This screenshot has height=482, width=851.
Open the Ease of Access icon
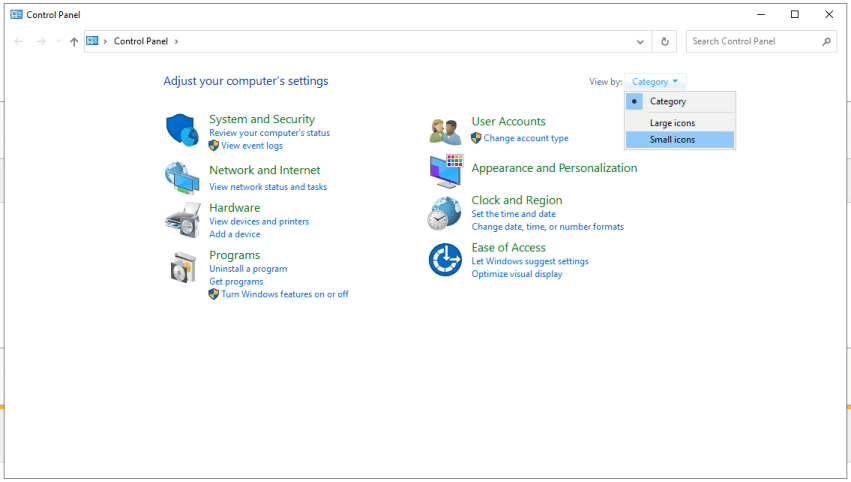pyautogui.click(x=445, y=260)
